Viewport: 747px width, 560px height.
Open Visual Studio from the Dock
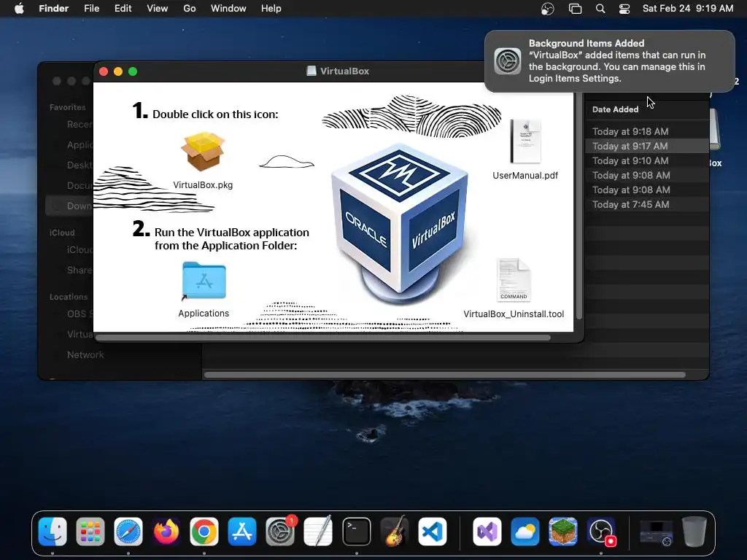487,532
